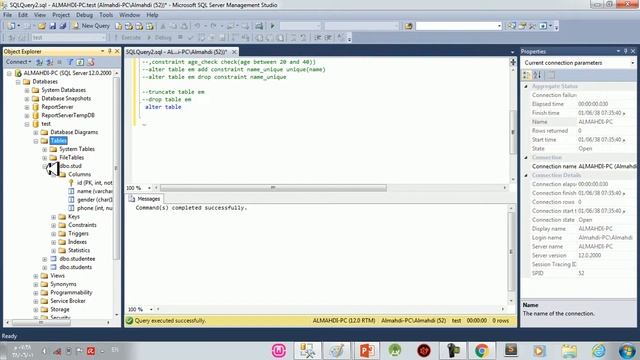
Task: Click the Alphabetical sort icon in Properties panel
Action: [x=537, y=75]
